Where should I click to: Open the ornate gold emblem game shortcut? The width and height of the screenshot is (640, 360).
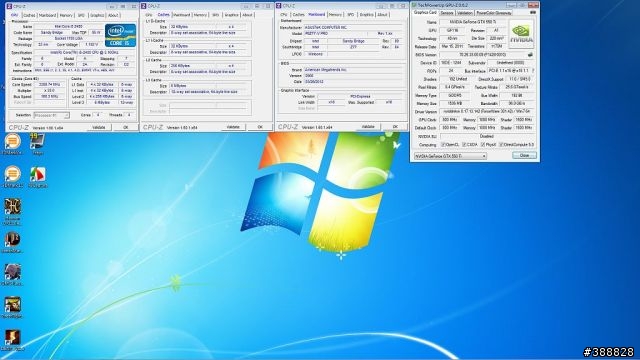(12, 207)
